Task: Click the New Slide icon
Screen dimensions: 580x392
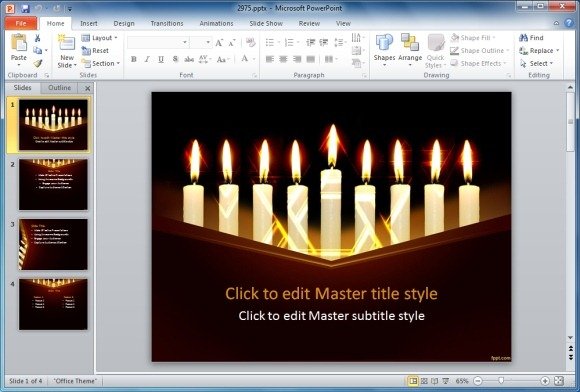Action: 67,43
